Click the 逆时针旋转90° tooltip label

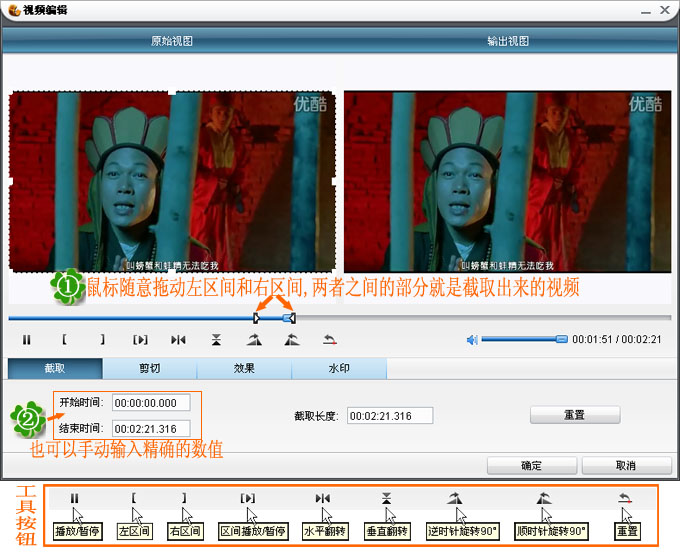(x=463, y=531)
